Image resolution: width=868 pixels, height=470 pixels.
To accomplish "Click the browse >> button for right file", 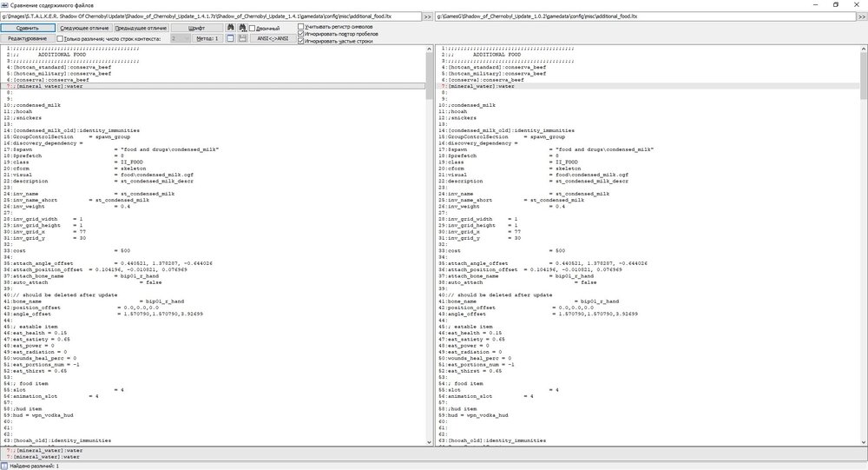I will coord(859,17).
